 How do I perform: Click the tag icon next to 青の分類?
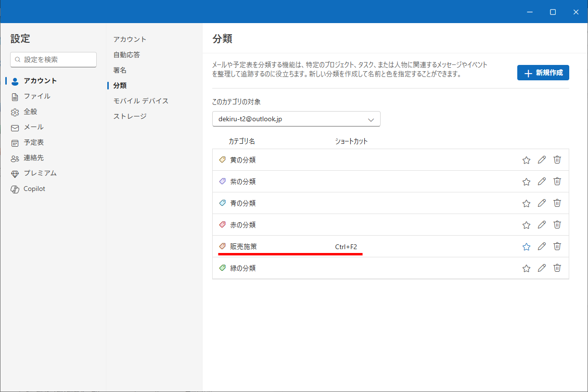coord(222,202)
